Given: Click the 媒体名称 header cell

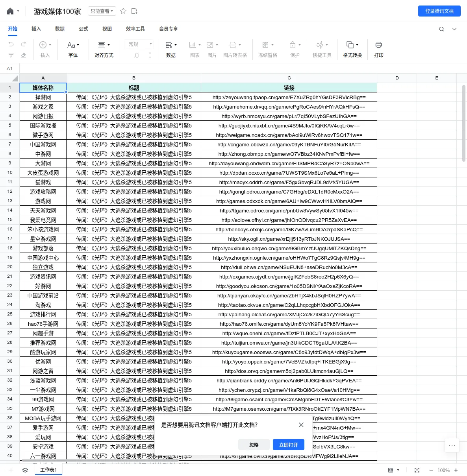Looking at the screenshot, I should (x=43, y=88).
